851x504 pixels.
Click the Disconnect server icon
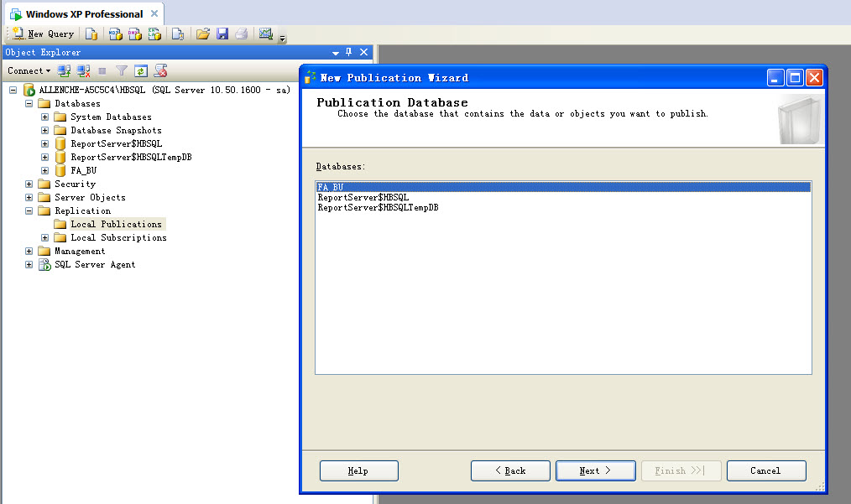coord(84,70)
